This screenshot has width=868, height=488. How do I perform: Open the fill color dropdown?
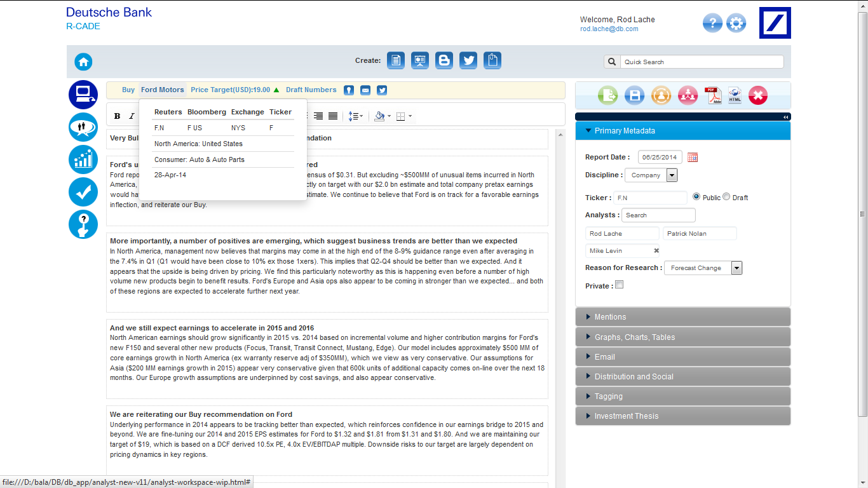tap(383, 116)
